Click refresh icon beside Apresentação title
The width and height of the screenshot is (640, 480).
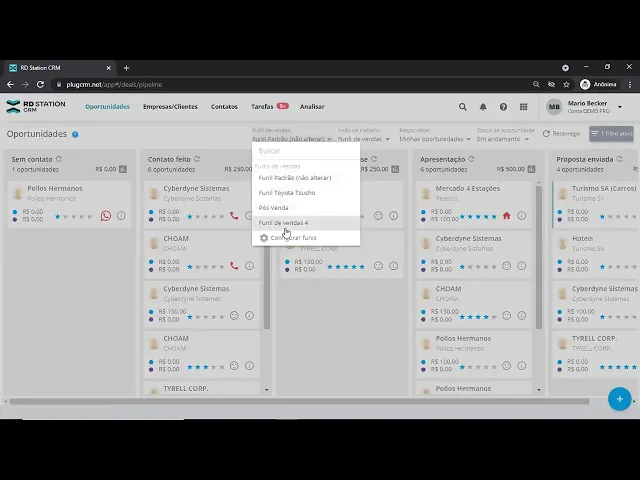[471, 159]
